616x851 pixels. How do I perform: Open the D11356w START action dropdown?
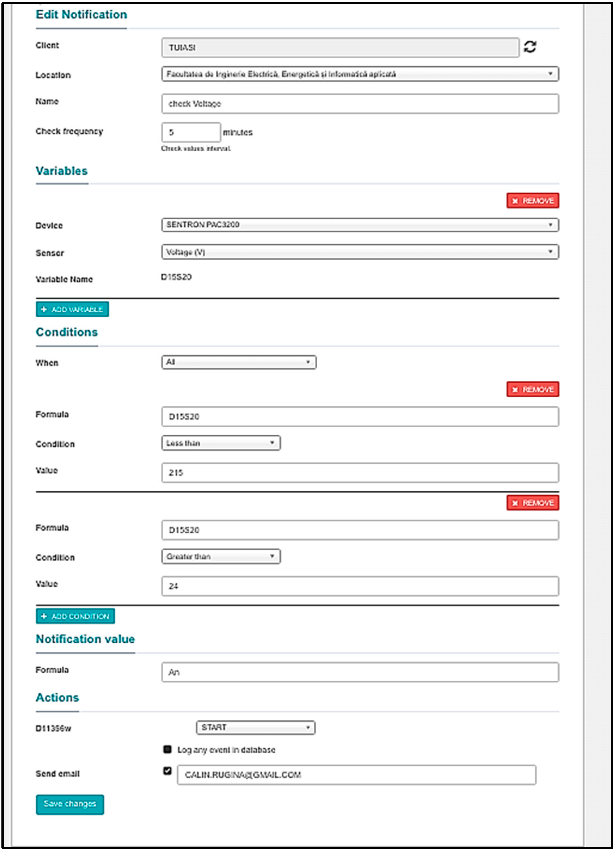coord(256,727)
